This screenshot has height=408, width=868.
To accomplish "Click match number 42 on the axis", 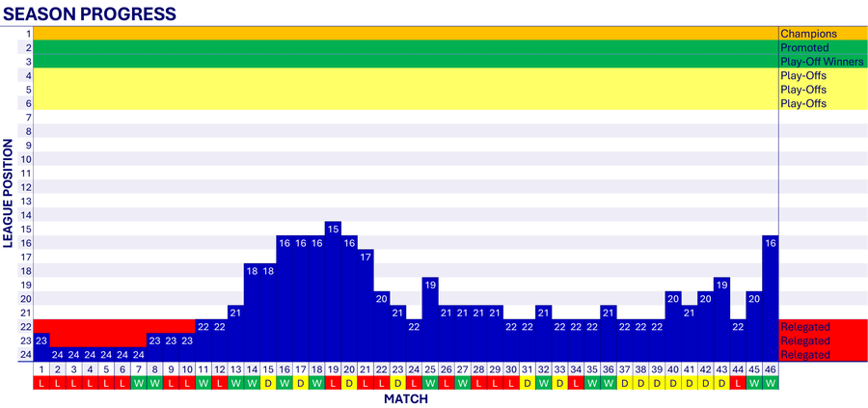I will (x=706, y=369).
